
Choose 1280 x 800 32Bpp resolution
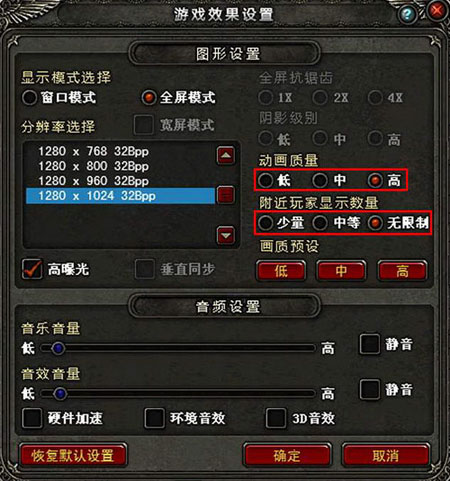click(94, 166)
